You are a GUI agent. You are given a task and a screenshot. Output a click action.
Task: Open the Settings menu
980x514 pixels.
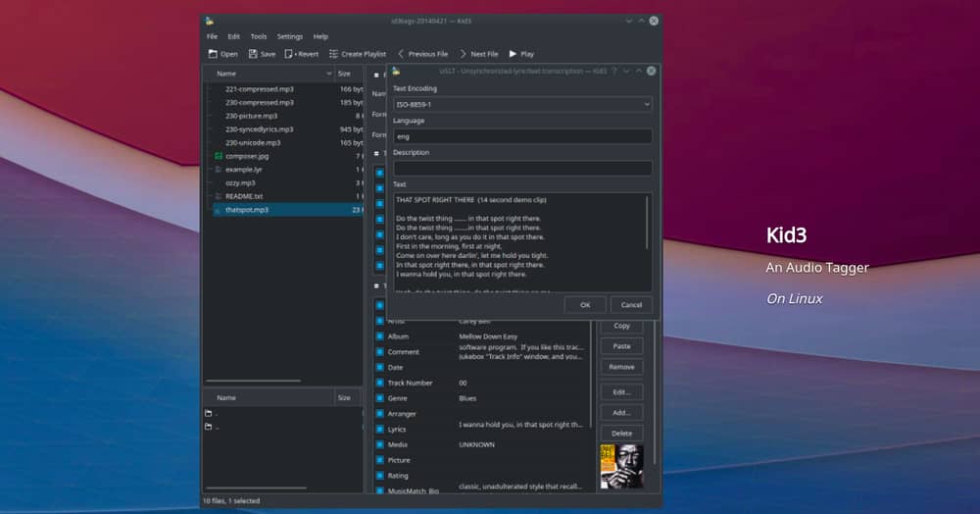pyautogui.click(x=289, y=37)
